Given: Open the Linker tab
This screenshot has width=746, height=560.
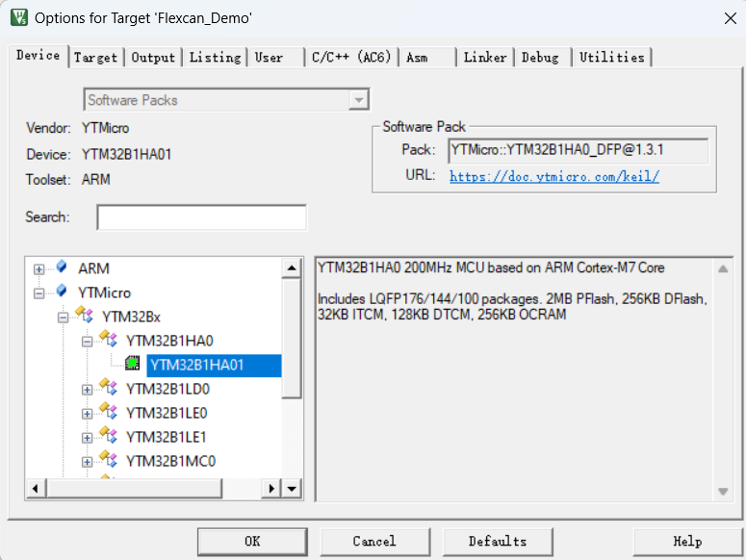Looking at the screenshot, I should (x=485, y=58).
